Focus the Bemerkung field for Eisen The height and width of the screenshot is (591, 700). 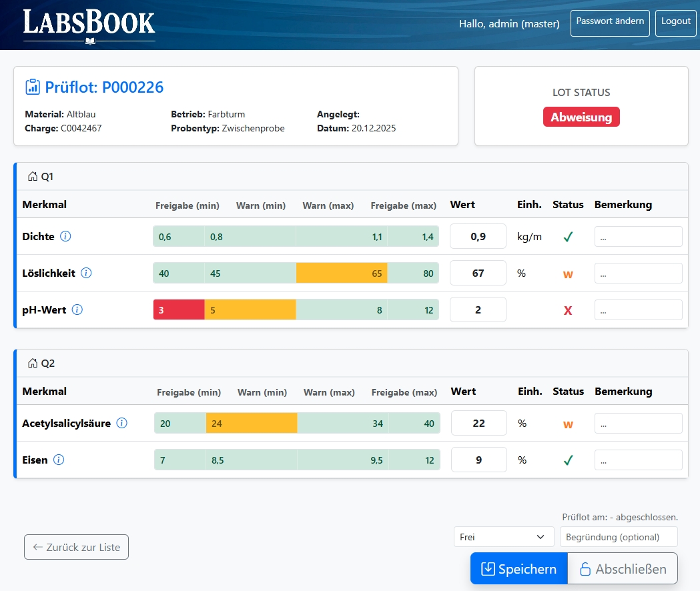pos(639,460)
